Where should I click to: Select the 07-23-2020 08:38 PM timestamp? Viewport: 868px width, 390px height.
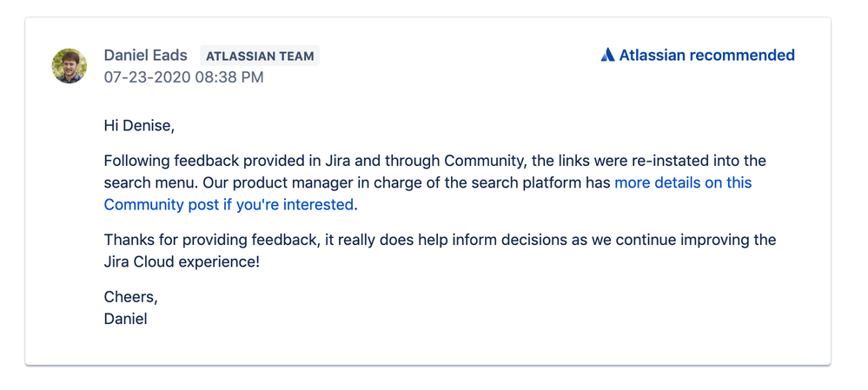click(x=184, y=77)
